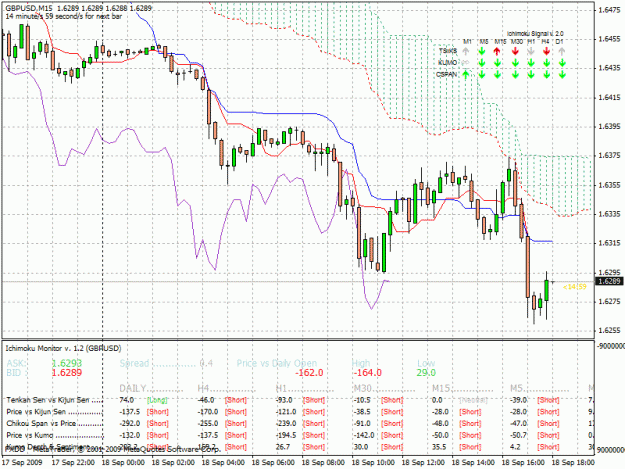The image size is (625, 469).
Task: Click the TS/KS red up arrow under M15
Action: tap(497, 51)
